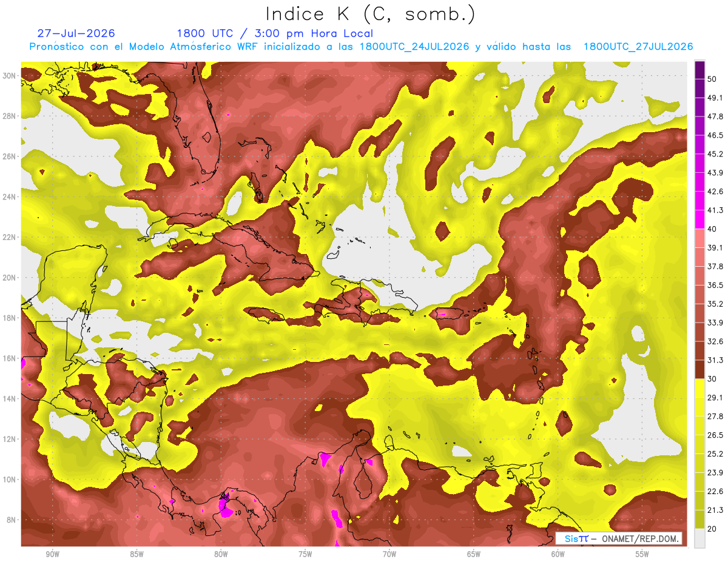The width and height of the screenshot is (728, 562).
Task: Click the 80W longitude label
Action: (x=221, y=555)
